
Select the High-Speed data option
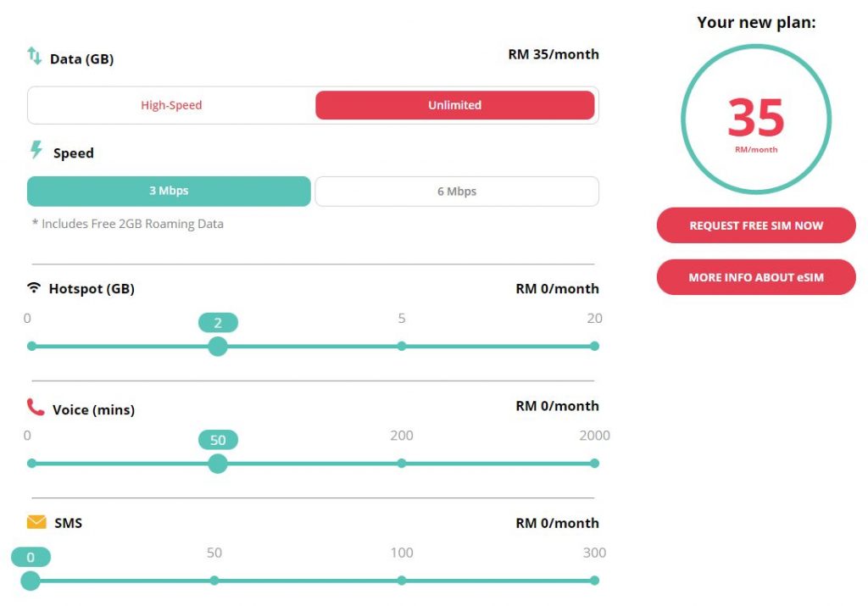pos(171,105)
